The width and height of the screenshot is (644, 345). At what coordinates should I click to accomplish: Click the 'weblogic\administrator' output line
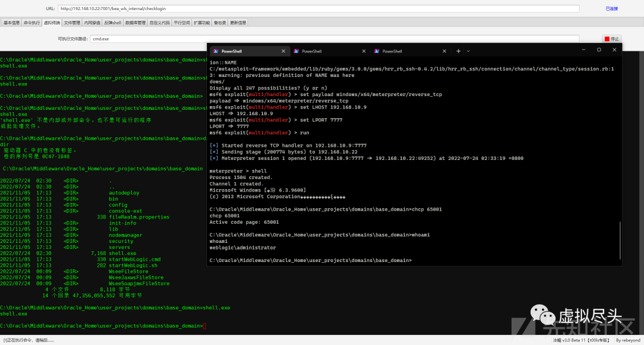pyautogui.click(x=243, y=248)
